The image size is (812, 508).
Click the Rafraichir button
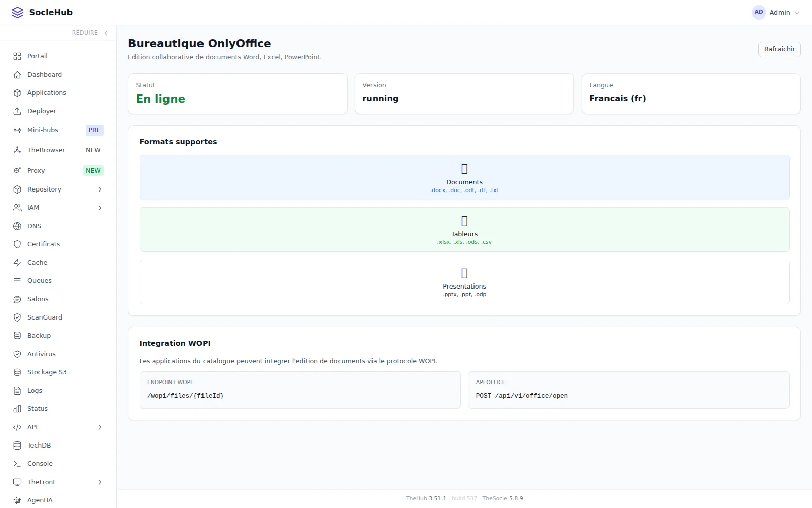779,49
